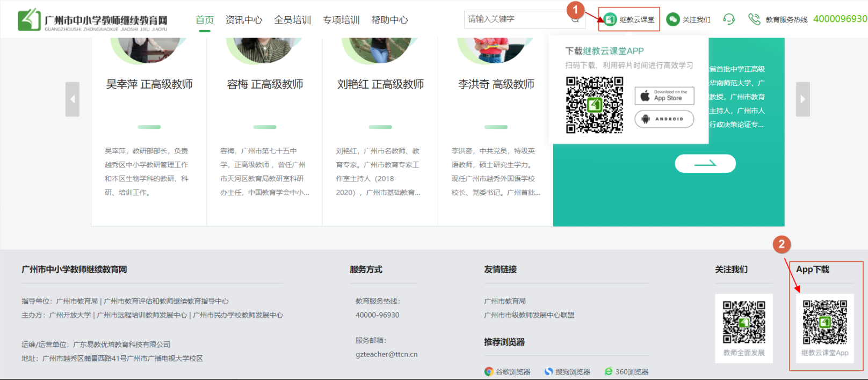Click the site logo at top left
Screen dimensions: 868x380
coord(92,20)
